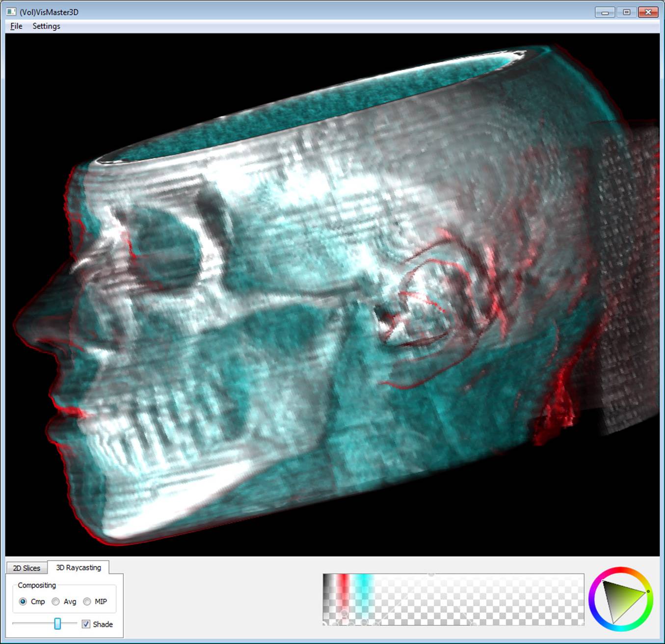Switch compositing to MIP

tap(87, 601)
